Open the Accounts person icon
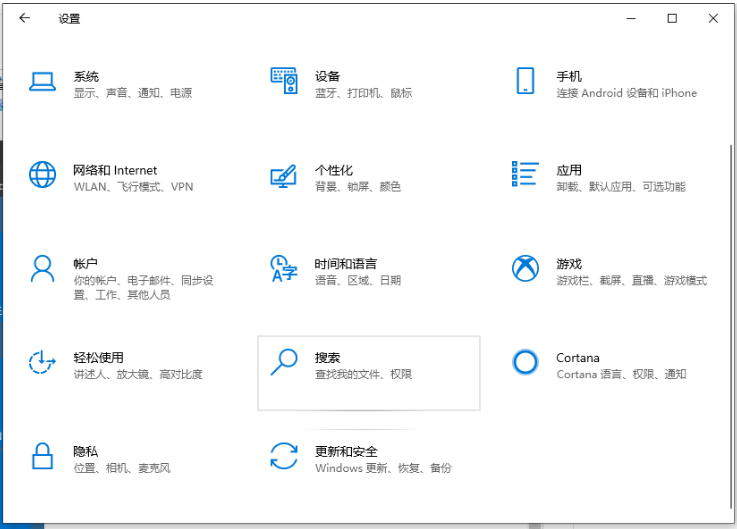Screen dimensions: 737x529 click(x=42, y=269)
